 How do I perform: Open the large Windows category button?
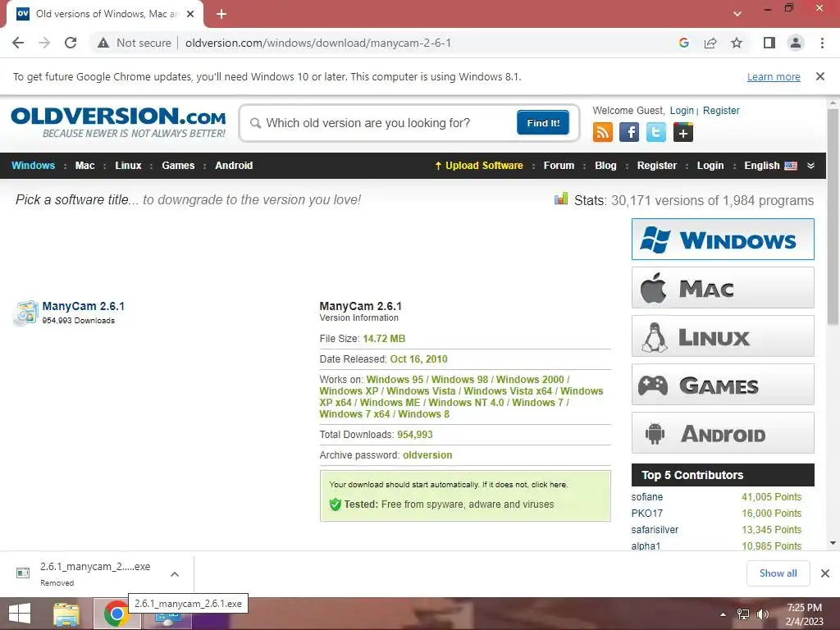point(723,239)
